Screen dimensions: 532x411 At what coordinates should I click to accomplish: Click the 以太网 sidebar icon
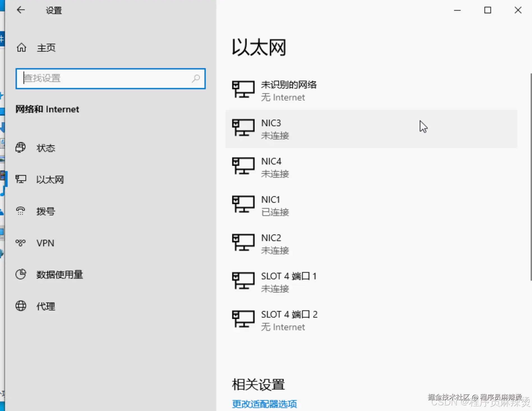tap(21, 179)
